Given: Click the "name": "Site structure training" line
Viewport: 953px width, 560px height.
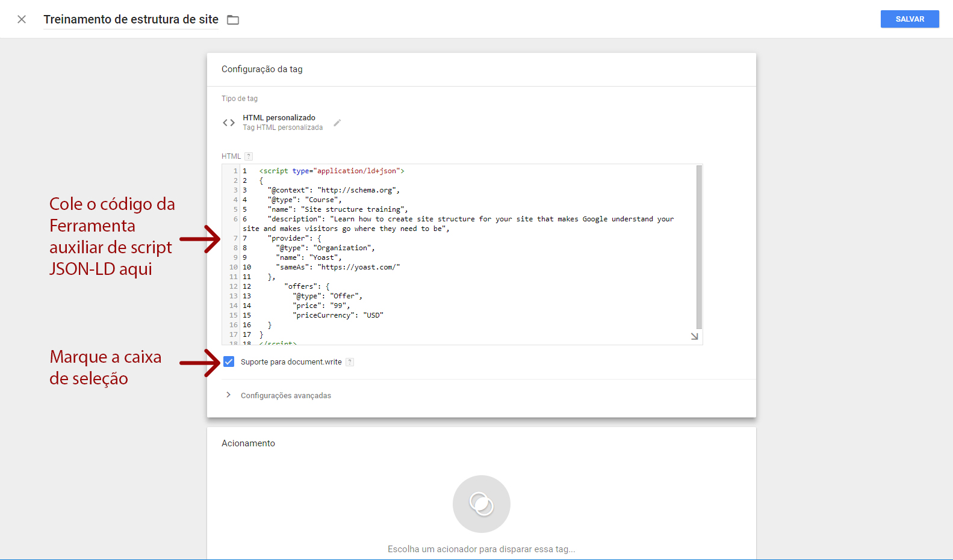Looking at the screenshot, I should pos(338,209).
